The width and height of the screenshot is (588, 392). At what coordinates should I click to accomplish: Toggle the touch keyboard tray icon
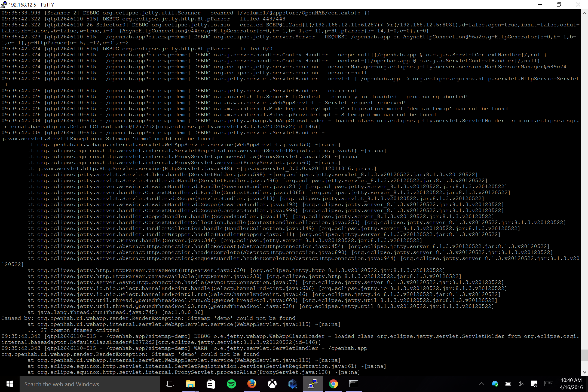[548, 384]
